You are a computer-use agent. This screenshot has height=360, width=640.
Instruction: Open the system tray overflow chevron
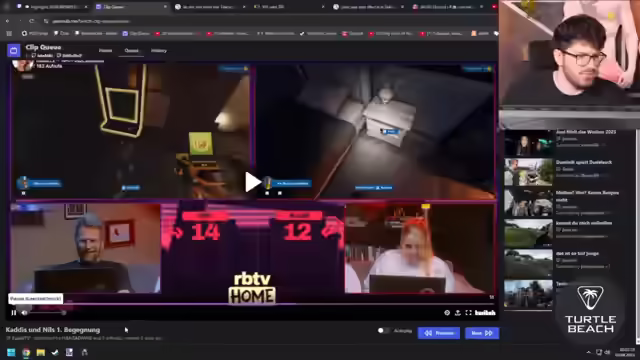(x=588, y=352)
